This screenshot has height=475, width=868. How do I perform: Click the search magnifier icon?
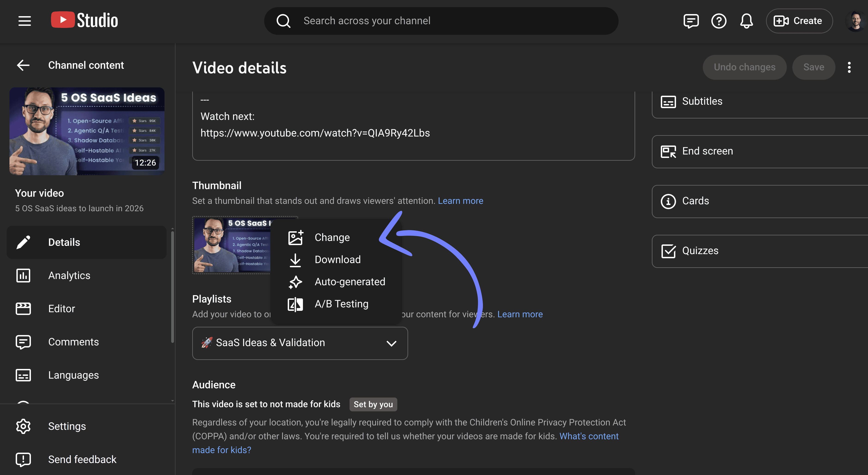[x=283, y=21]
